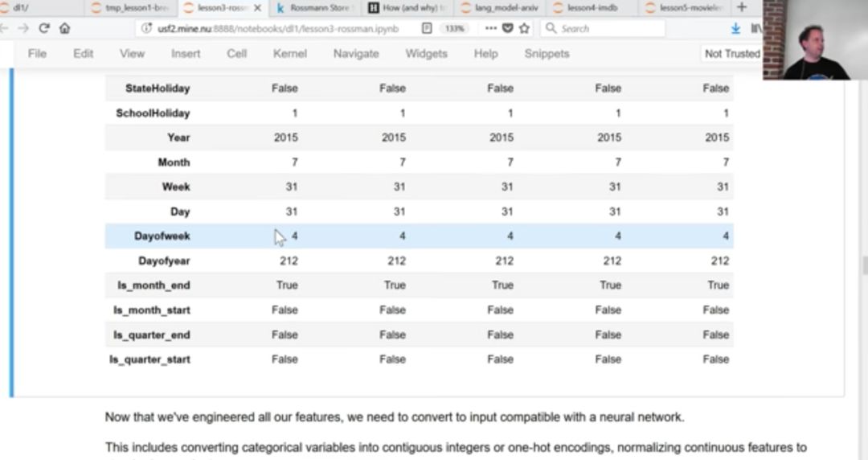868x460 pixels.
Task: Click the Dayofyear row label
Action: [164, 261]
